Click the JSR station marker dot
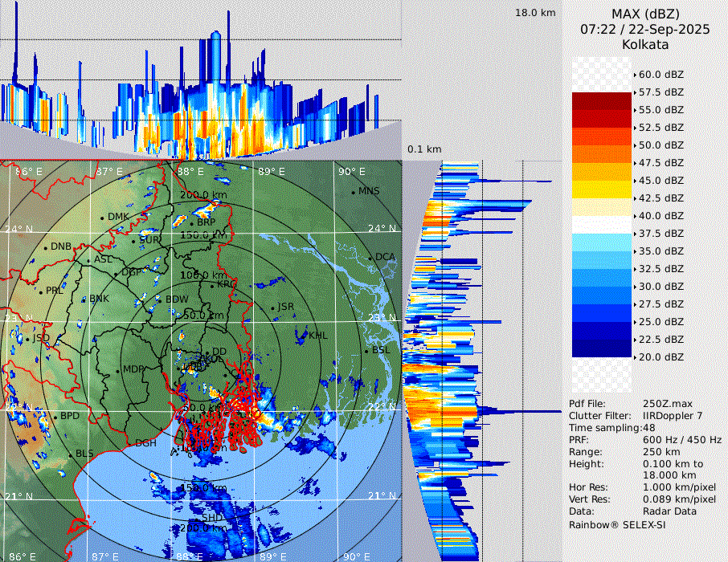Image resolution: width=728 pixels, height=562 pixels. [272, 308]
